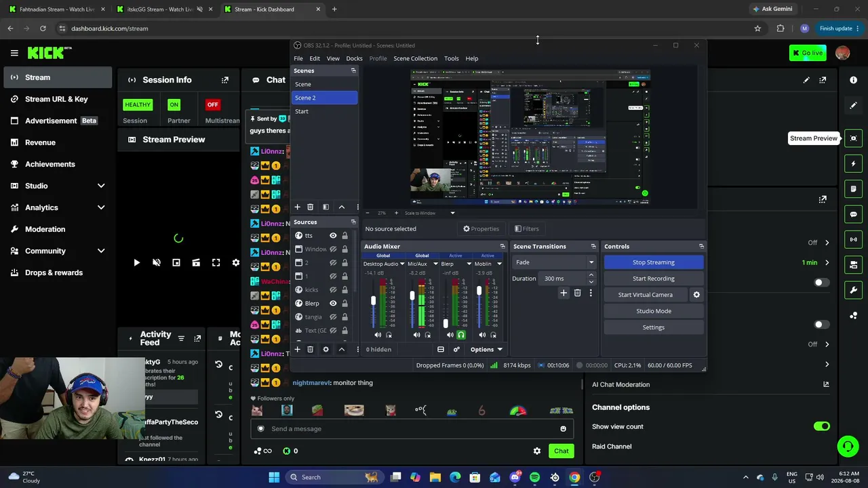Hide the tts source with its eye icon

tap(333, 235)
